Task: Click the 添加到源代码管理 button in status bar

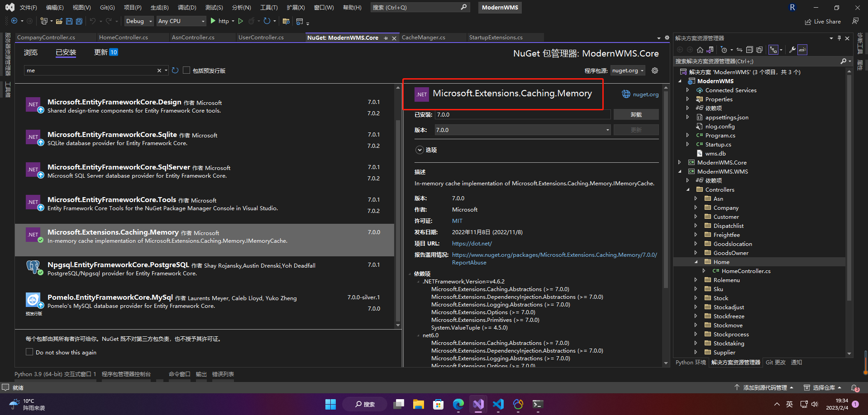Action: tap(764, 388)
